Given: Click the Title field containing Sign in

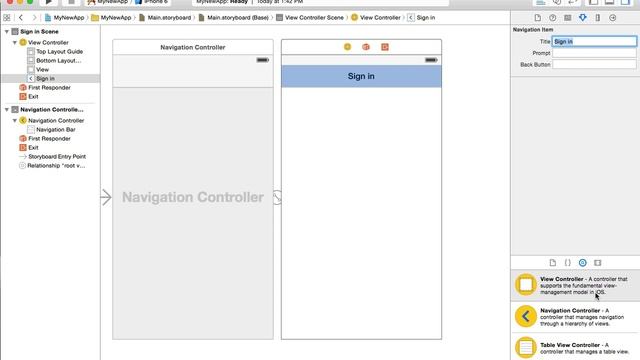Looking at the screenshot, I should tap(594, 41).
